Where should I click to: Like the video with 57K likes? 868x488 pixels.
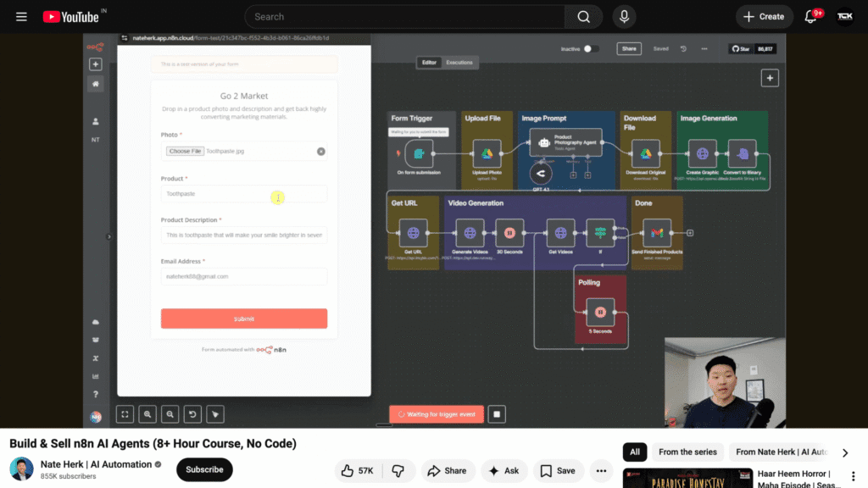click(358, 471)
